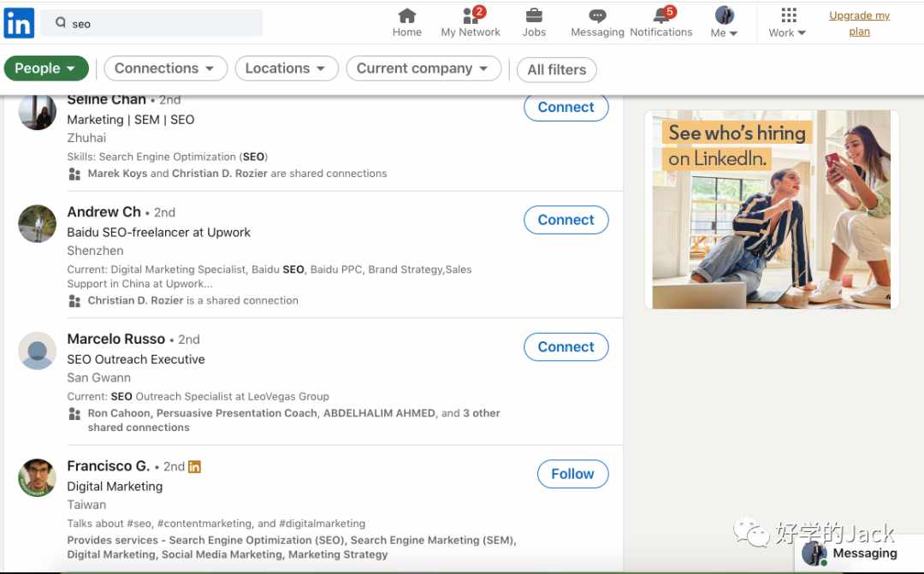Click 'Current: SEO Outreach Specialist at LeoVegas' line
The width and height of the screenshot is (924, 574).
[198, 397]
